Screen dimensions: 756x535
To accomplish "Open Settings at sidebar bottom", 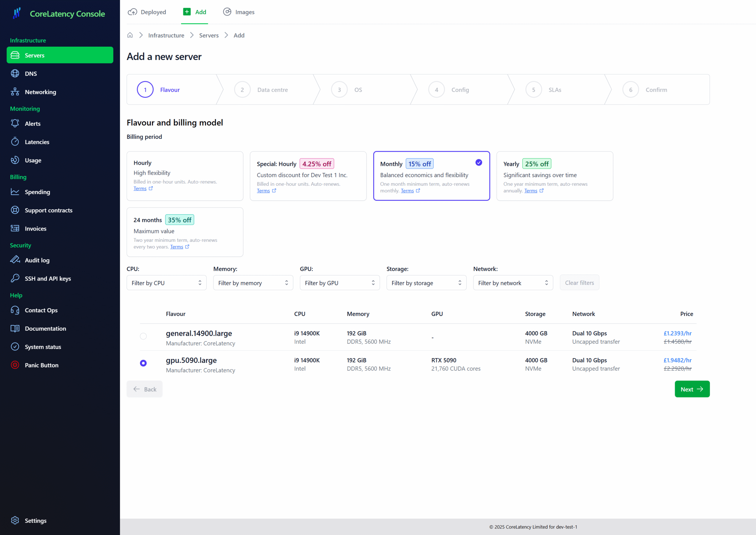I will pos(35,521).
